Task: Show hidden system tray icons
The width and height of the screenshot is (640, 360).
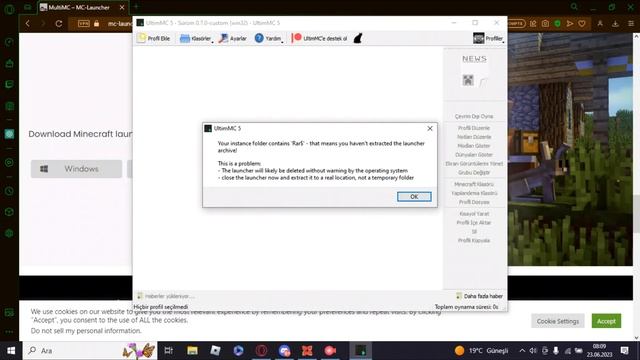Action: (522, 351)
